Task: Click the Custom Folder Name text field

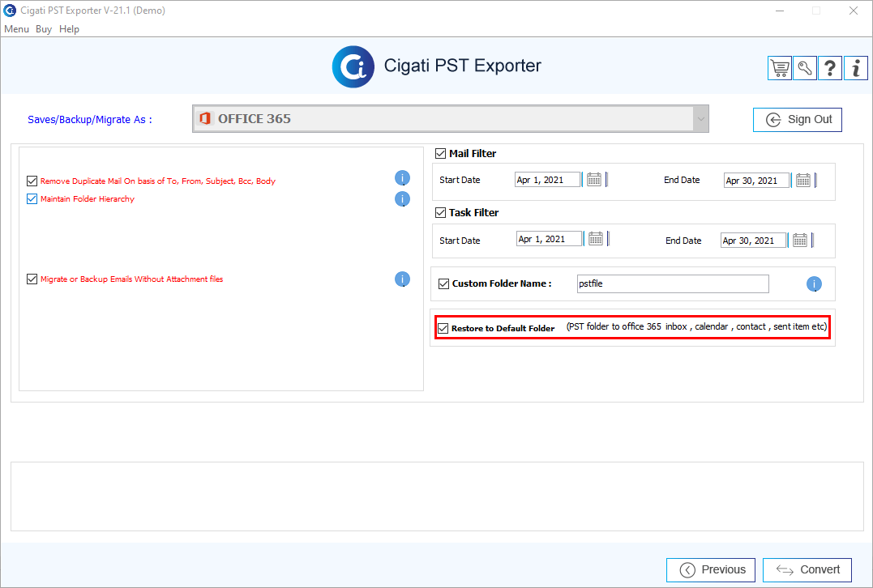Action: coord(673,283)
